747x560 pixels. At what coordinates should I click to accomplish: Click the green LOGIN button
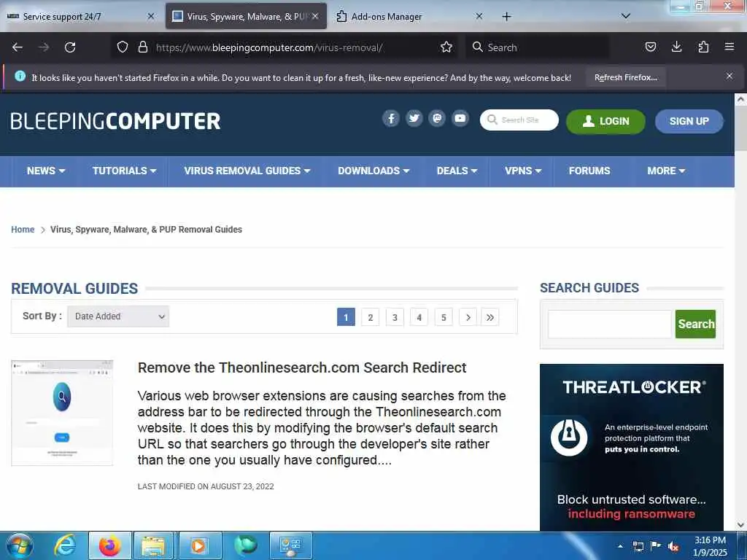click(x=605, y=122)
